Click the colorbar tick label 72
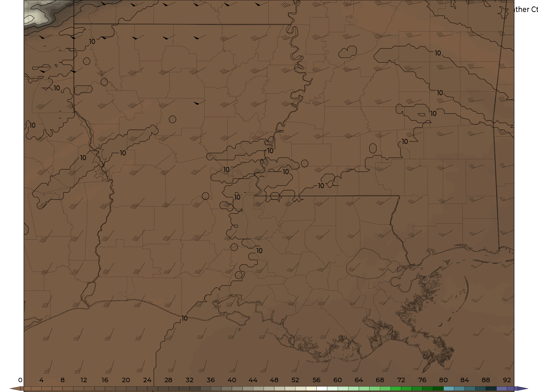This screenshot has height=392, width=538. click(401, 380)
